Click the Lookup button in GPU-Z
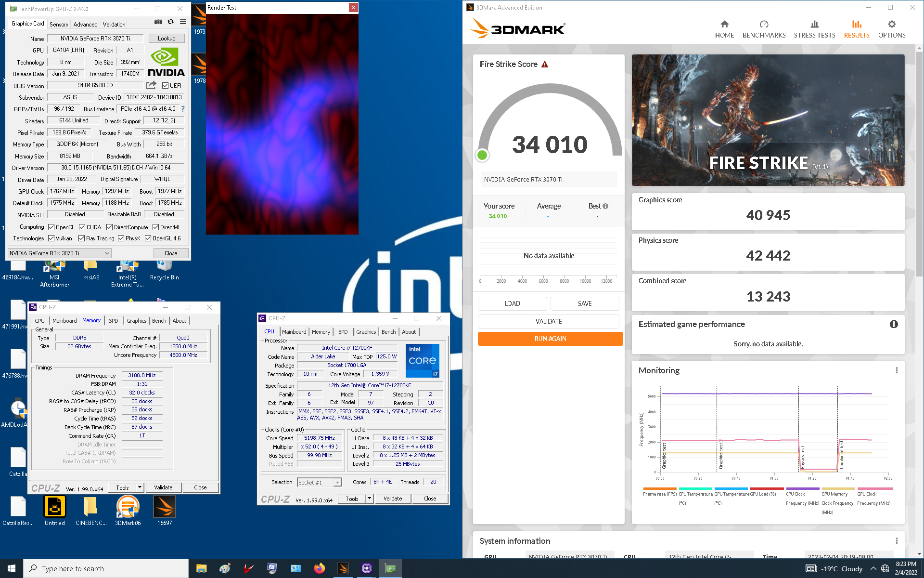This screenshot has width=924, height=578. click(167, 39)
